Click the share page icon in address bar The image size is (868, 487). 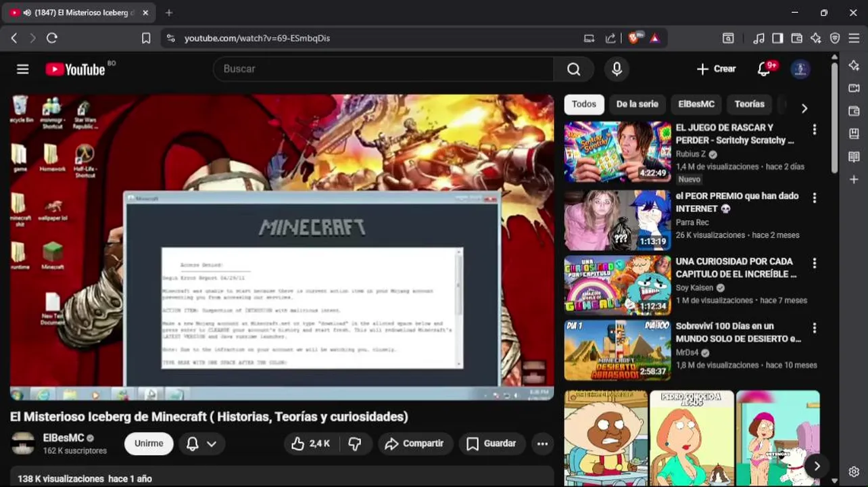click(x=610, y=39)
